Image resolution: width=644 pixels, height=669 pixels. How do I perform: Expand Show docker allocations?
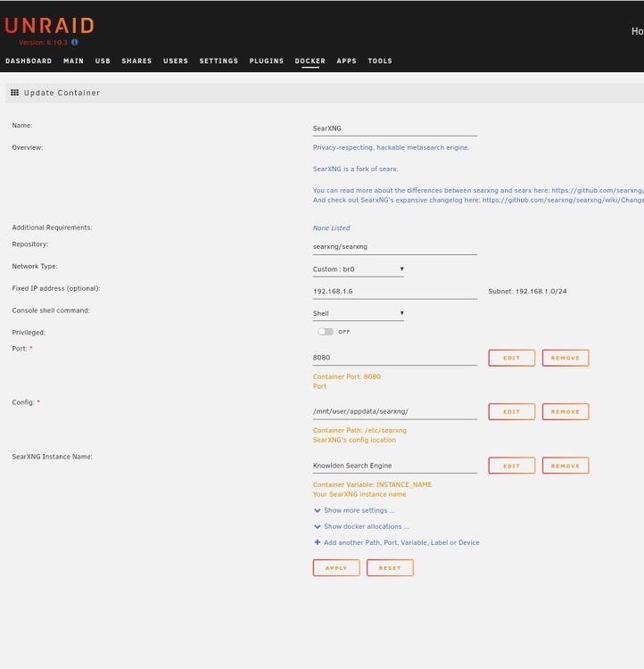tap(361, 526)
